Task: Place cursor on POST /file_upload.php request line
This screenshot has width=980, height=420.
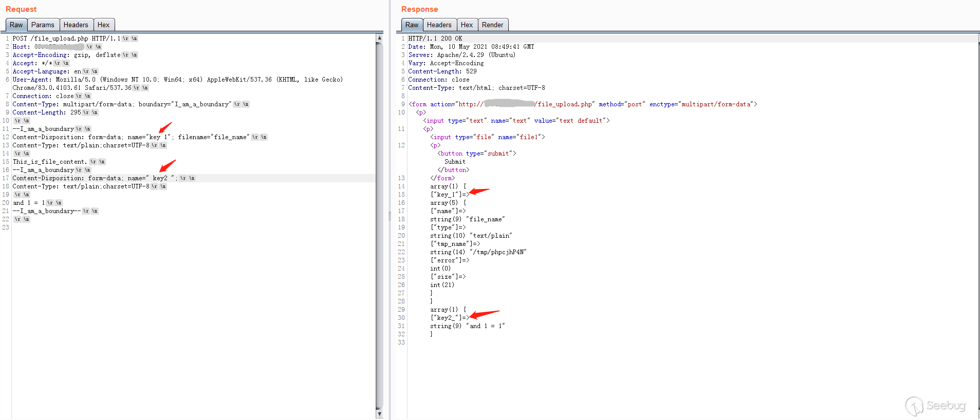Action: (x=66, y=39)
